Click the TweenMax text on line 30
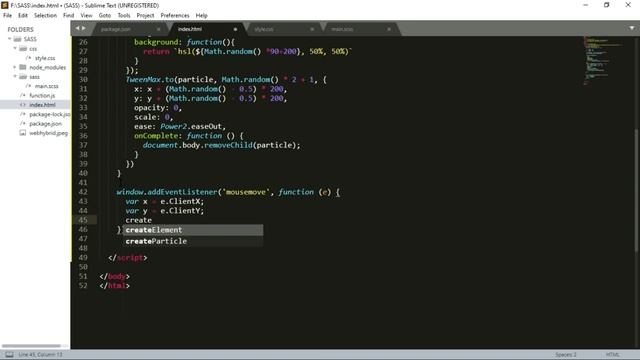Image resolution: width=640 pixels, height=360 pixels. pos(142,80)
